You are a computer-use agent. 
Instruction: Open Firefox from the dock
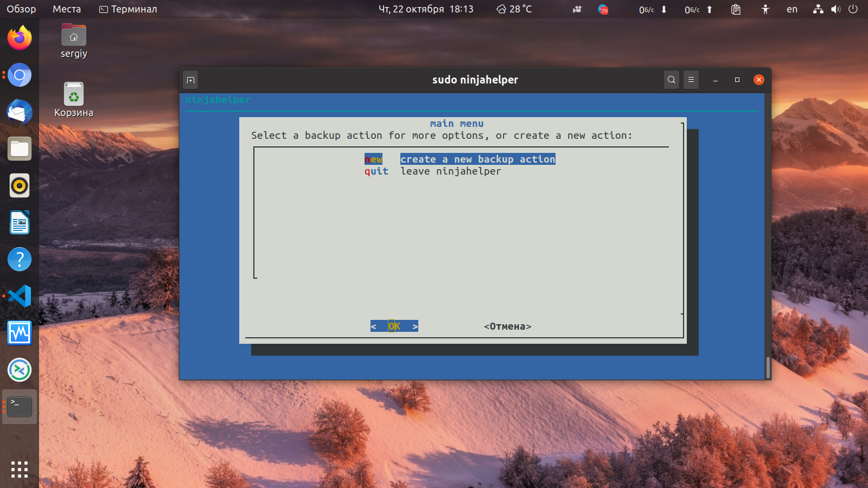[20, 38]
